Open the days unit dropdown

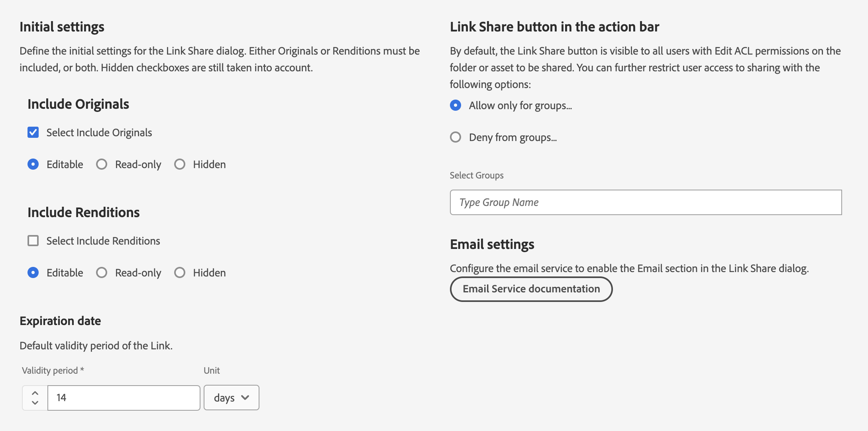(x=224, y=398)
